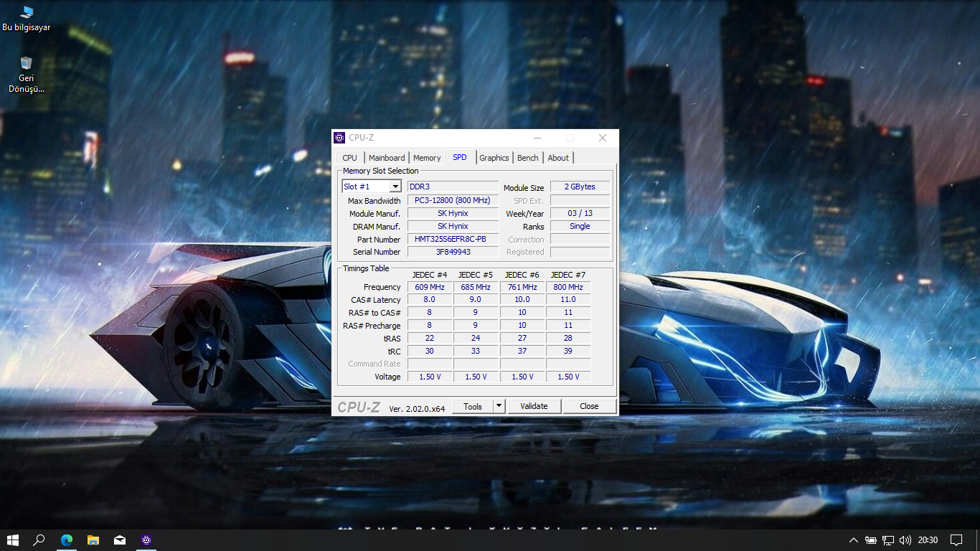Click the tRC value 30

(430, 351)
